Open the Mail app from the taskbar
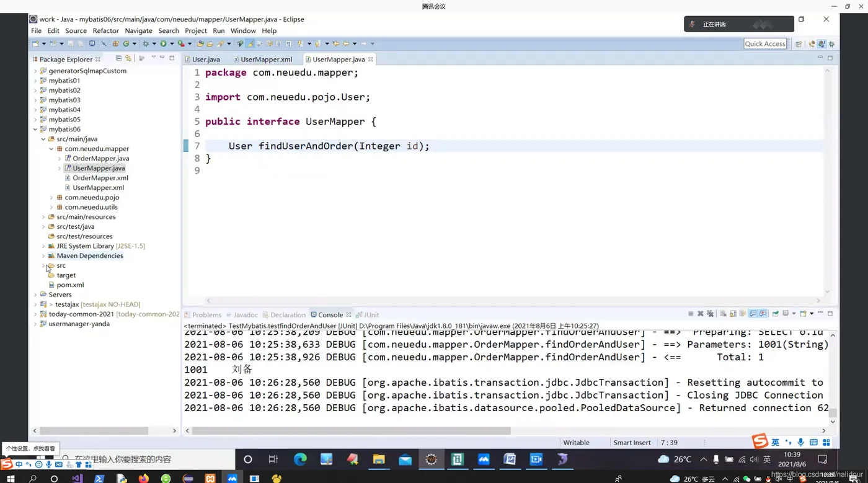868x483 pixels. click(x=405, y=459)
